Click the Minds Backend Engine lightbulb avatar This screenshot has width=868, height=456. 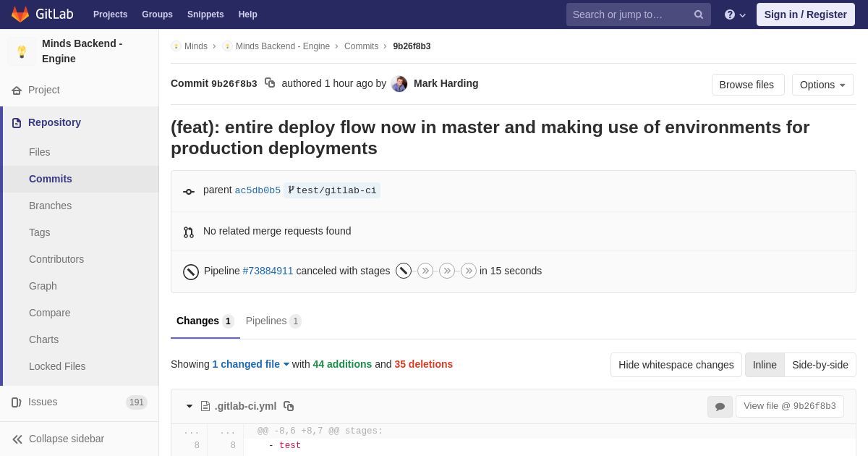click(22, 51)
